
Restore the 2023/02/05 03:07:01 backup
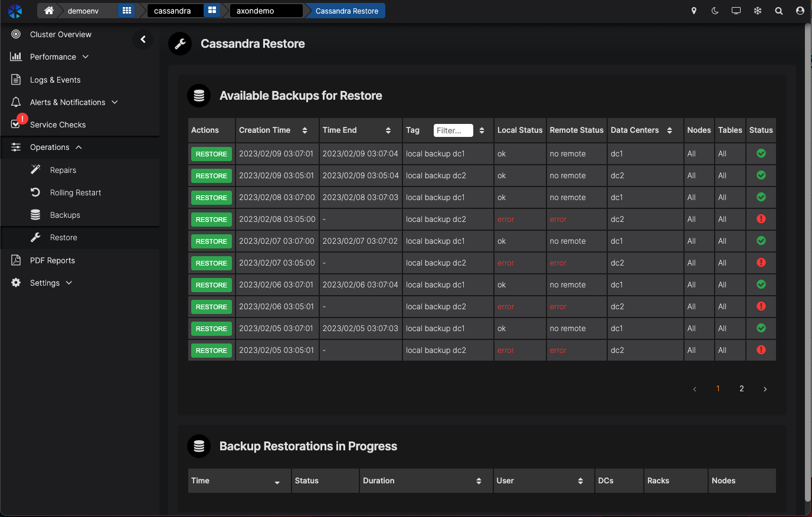click(211, 329)
